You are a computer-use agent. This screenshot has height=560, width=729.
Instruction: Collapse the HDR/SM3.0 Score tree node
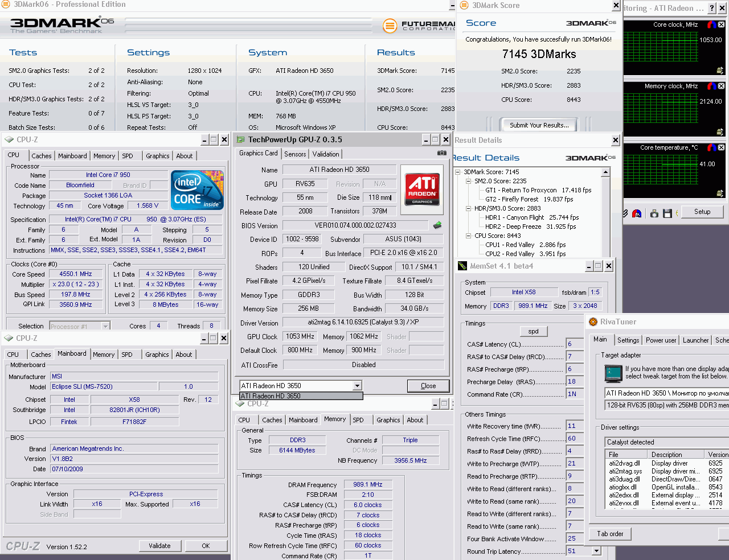coord(469,208)
